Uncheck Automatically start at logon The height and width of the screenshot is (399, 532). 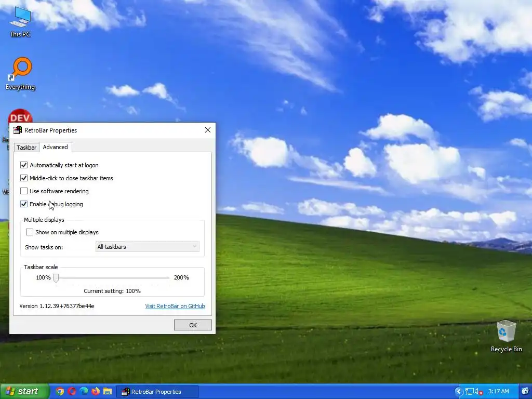(x=24, y=165)
